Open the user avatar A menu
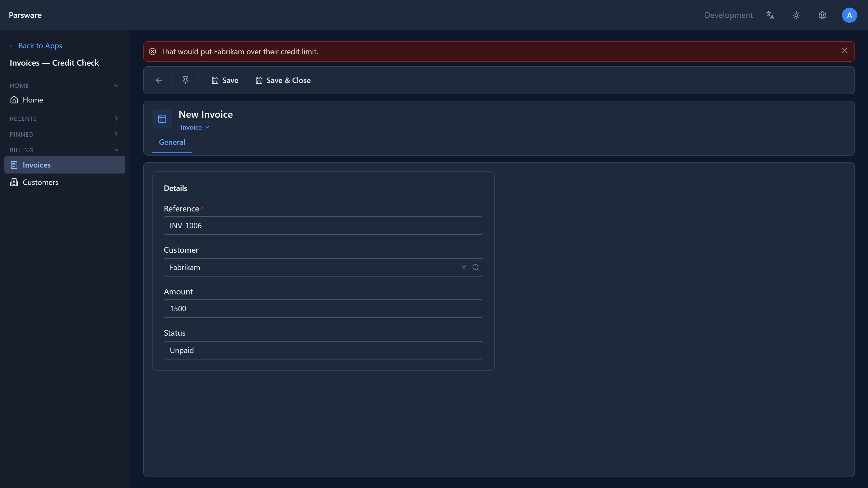868x488 pixels. coord(849,15)
